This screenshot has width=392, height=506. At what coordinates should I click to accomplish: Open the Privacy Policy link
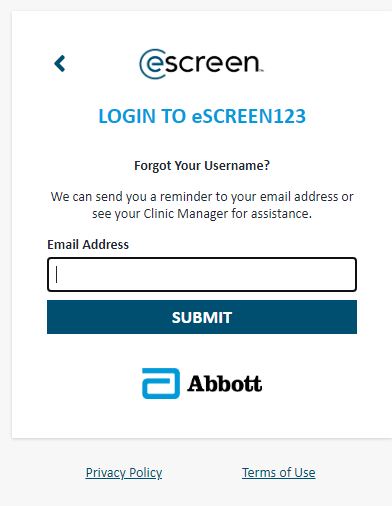tap(124, 473)
